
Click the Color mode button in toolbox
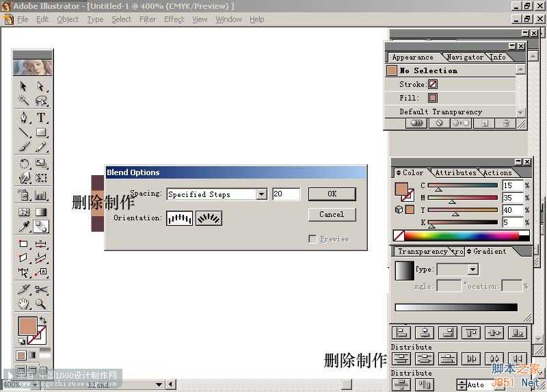pyautogui.click(x=21, y=355)
